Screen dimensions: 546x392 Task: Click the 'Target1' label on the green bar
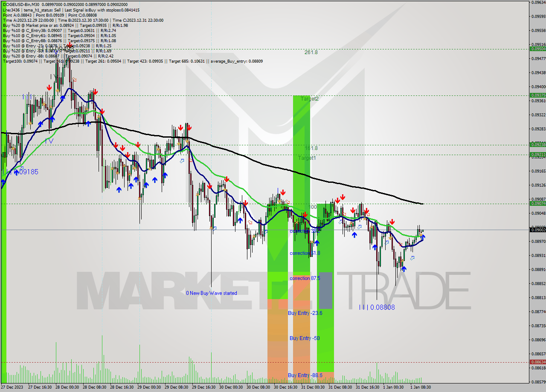307,158
